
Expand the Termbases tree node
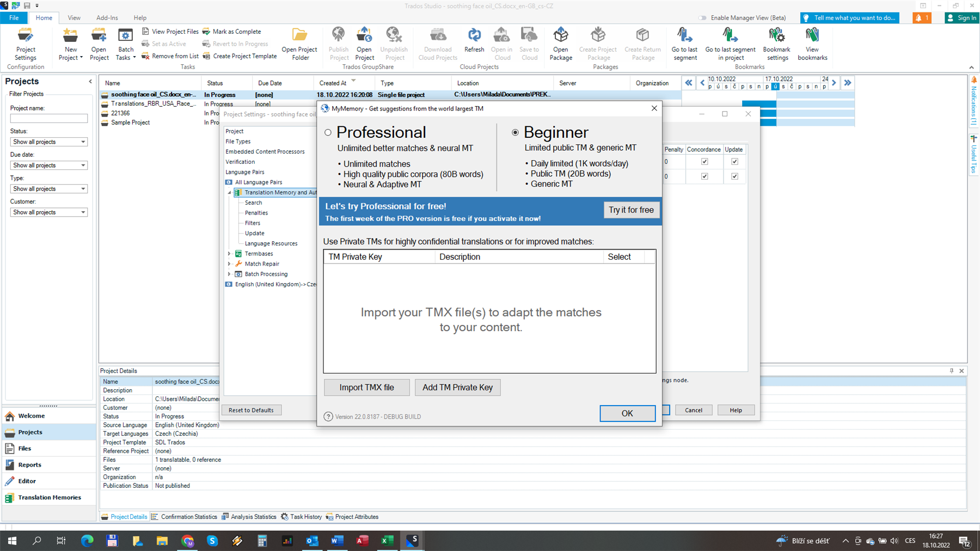coord(229,254)
